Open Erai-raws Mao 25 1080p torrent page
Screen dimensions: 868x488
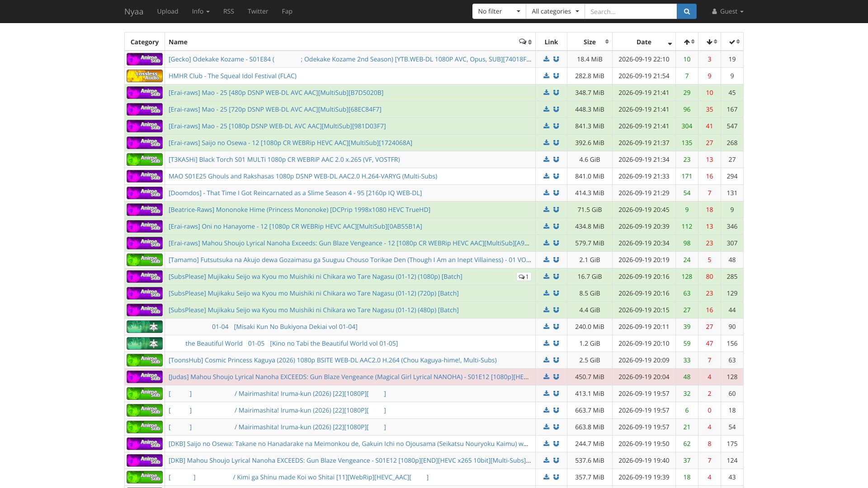click(277, 126)
